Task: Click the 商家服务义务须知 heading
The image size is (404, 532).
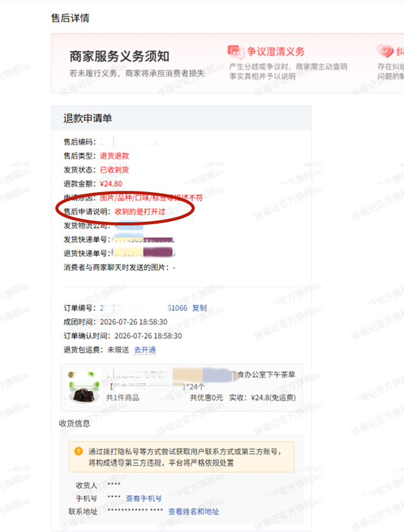Action: (x=120, y=56)
